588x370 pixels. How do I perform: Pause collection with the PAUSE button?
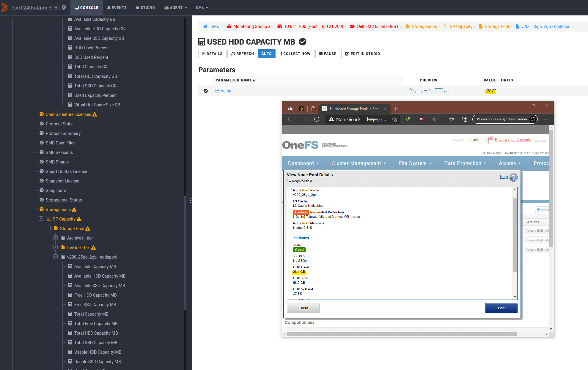tap(328, 54)
